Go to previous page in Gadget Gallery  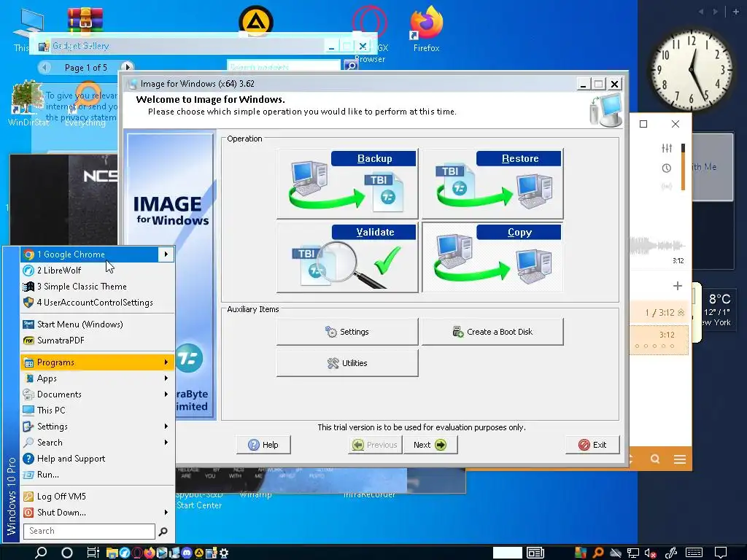[x=44, y=68]
